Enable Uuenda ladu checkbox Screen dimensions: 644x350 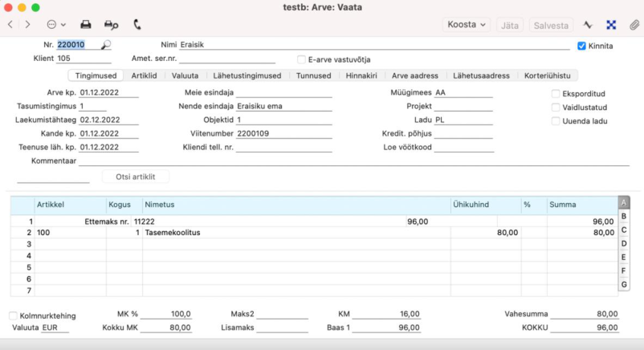point(556,121)
